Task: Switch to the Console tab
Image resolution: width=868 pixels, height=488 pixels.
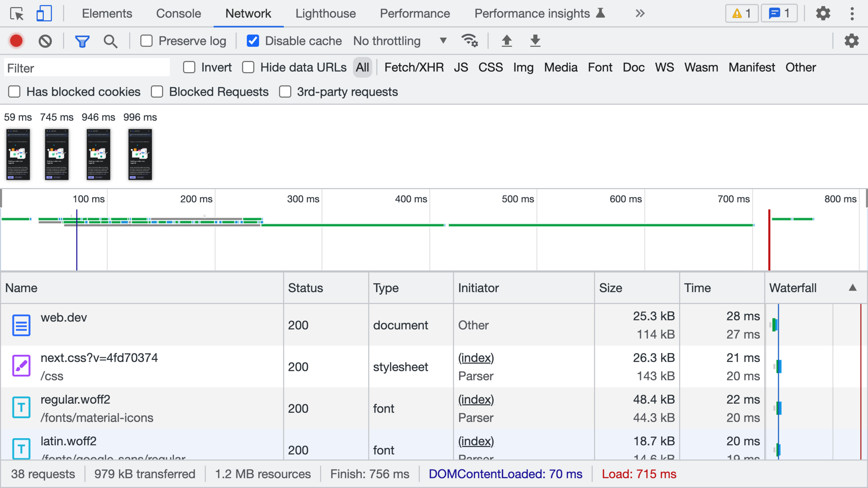Action: click(178, 14)
